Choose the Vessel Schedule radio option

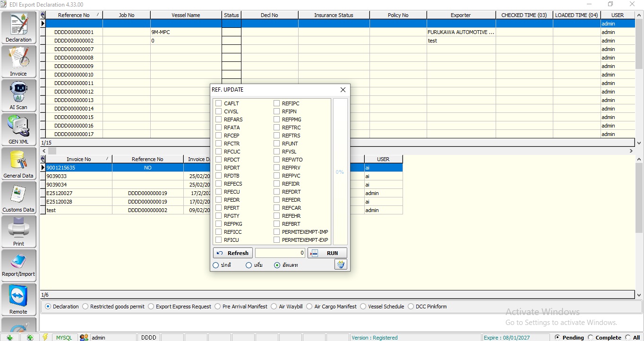[x=363, y=307]
